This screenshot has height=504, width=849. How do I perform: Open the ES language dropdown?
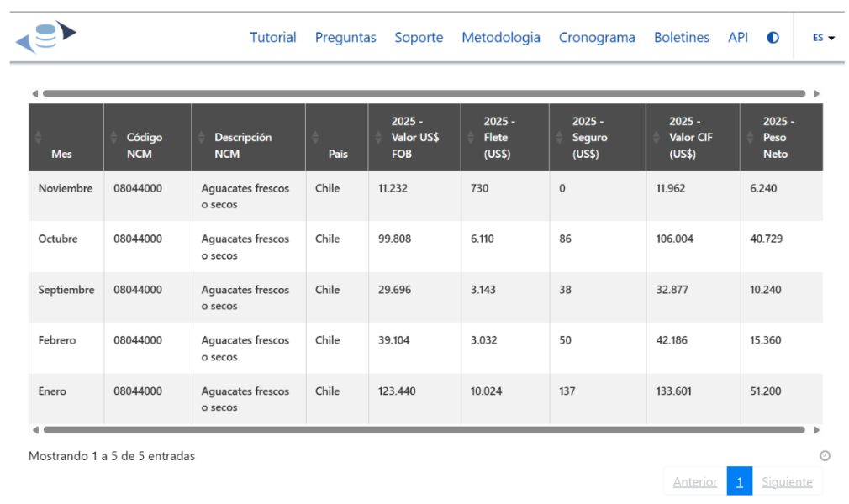click(x=823, y=38)
